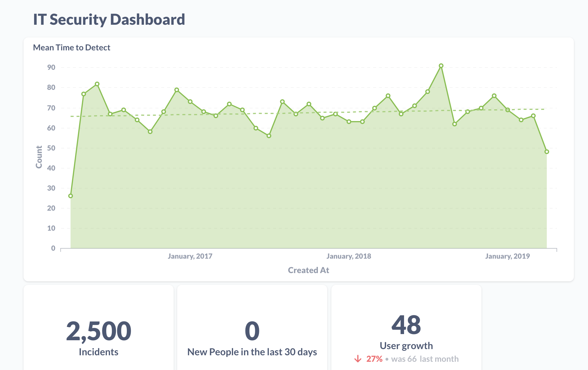588x370 pixels.
Task: Click the 50 y-axis tick label
Action: [x=51, y=148]
